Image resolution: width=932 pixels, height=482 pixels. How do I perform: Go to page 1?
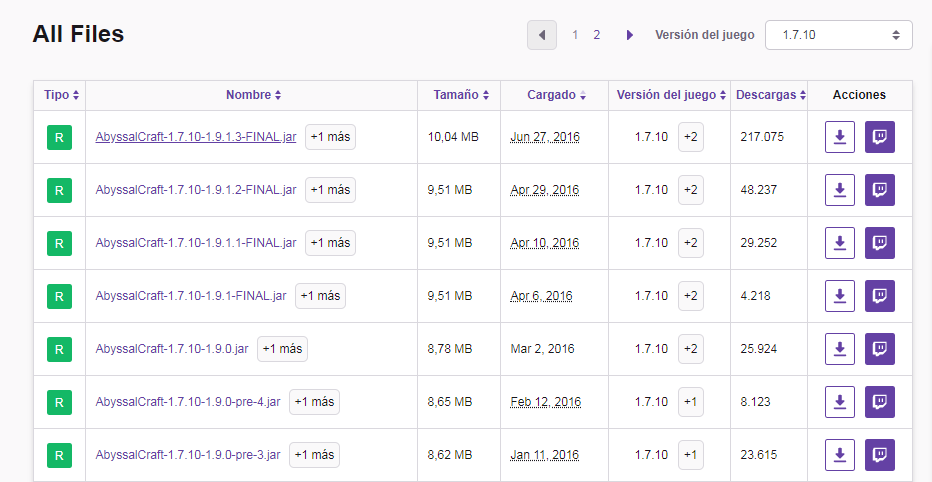575,35
